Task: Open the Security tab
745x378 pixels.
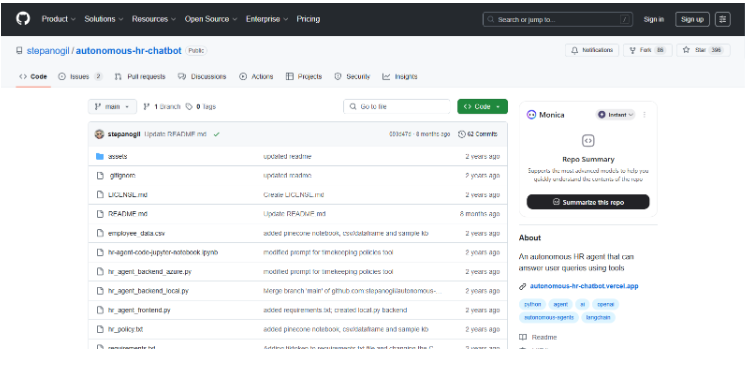Action: (352, 76)
